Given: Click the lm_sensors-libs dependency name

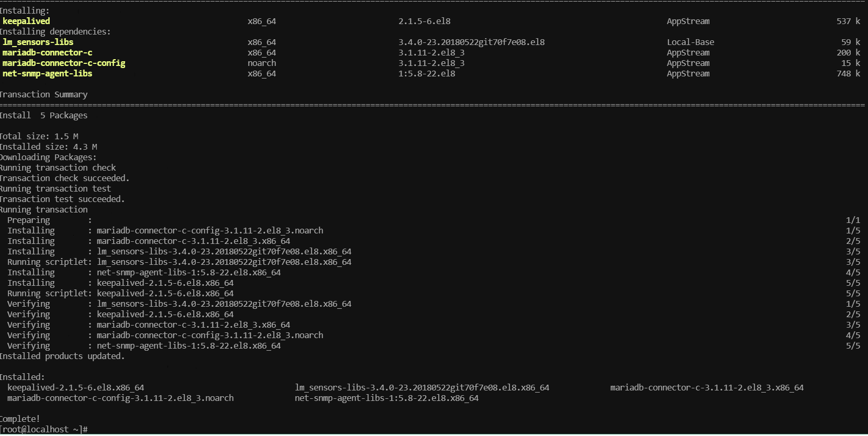Looking at the screenshot, I should point(38,42).
